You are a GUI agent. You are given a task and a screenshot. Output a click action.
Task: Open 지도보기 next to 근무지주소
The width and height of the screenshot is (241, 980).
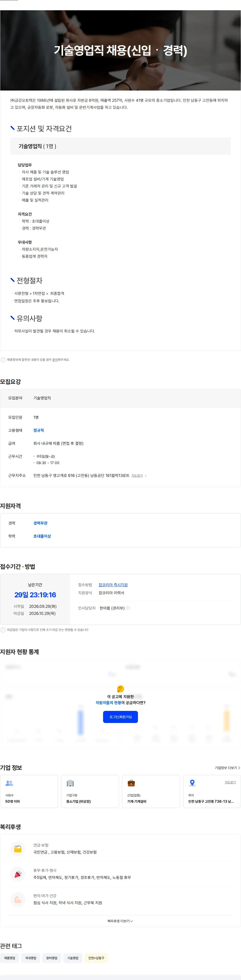click(137, 475)
